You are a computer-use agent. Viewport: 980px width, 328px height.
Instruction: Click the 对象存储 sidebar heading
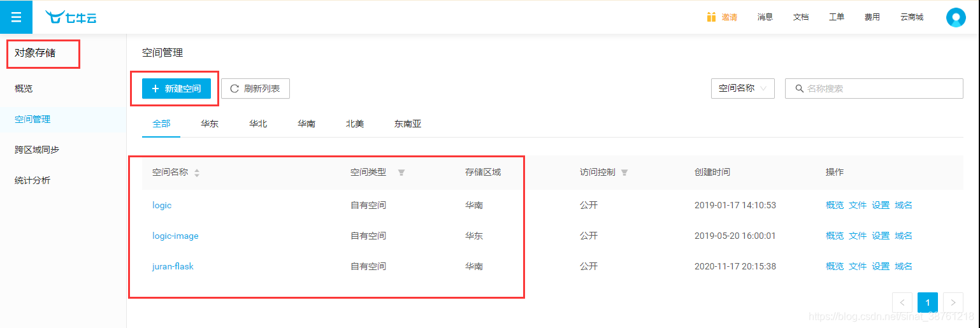pos(35,53)
